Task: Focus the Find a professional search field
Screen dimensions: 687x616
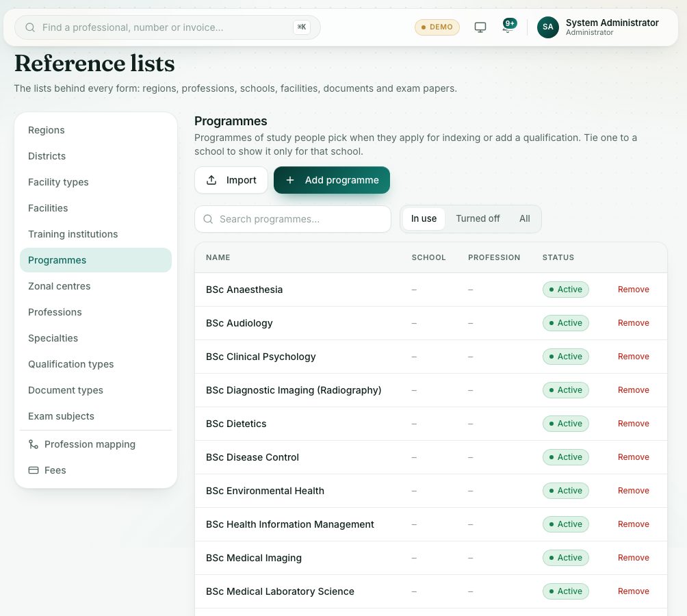Action: (168, 27)
